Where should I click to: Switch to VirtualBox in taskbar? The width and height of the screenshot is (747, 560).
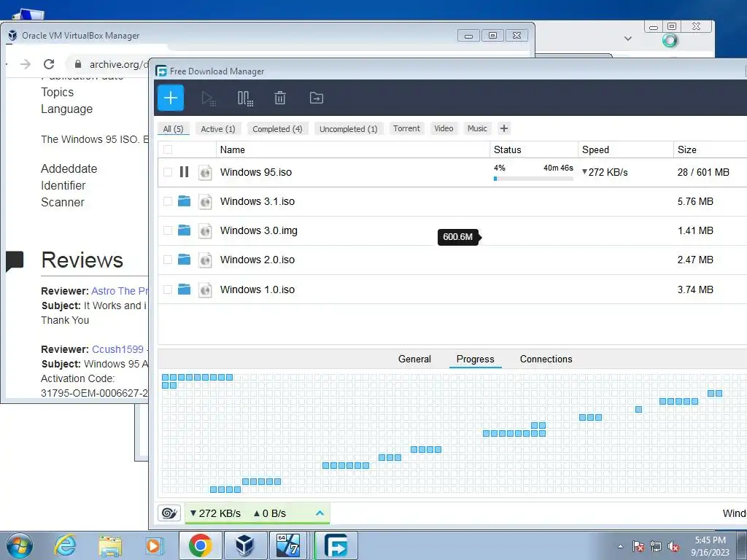(244, 545)
